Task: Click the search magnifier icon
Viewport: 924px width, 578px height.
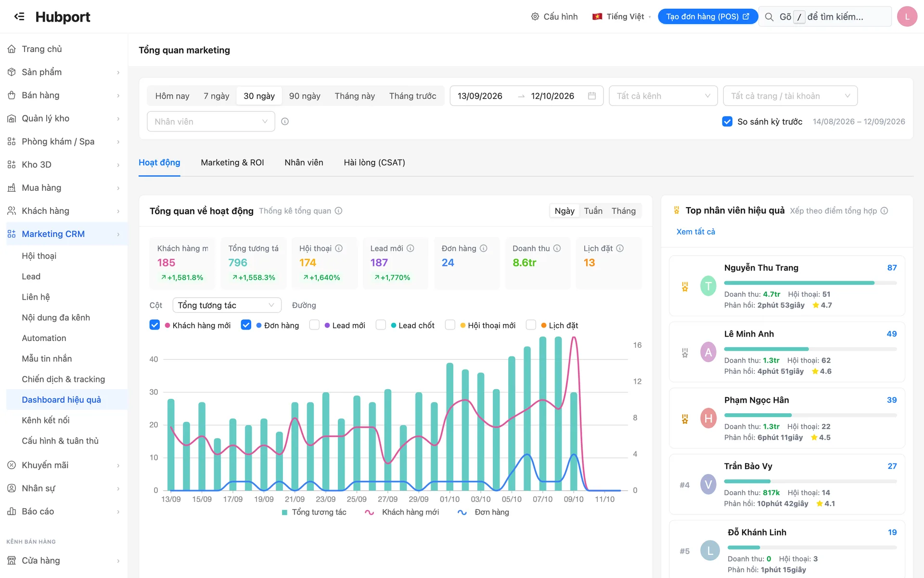Action: coord(769,17)
